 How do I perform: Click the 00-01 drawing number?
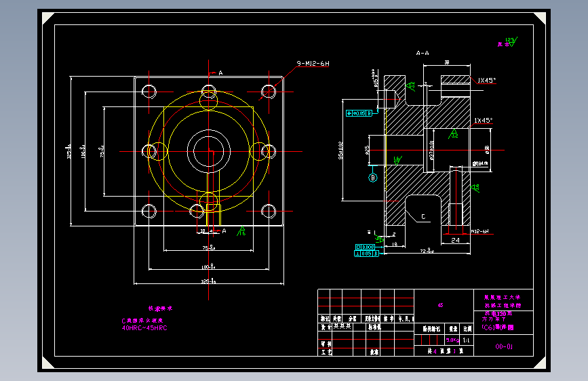[x=504, y=346]
